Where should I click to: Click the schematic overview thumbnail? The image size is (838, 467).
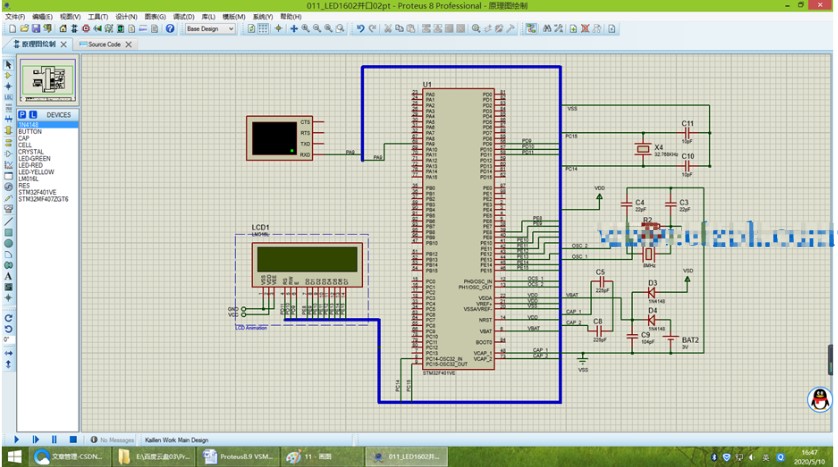48,81
